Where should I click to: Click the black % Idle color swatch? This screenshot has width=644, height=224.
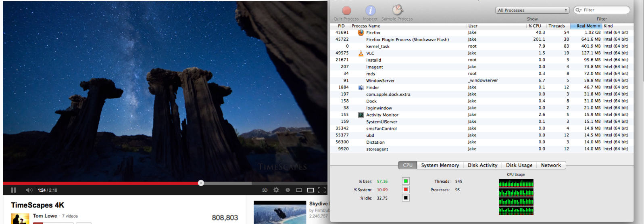click(406, 198)
